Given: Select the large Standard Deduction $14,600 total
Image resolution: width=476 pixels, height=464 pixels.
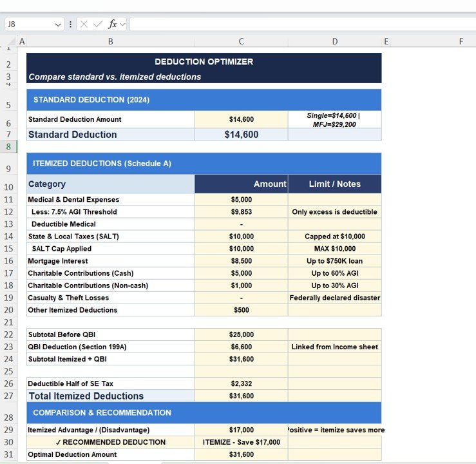Looking at the screenshot, I should (241, 135).
